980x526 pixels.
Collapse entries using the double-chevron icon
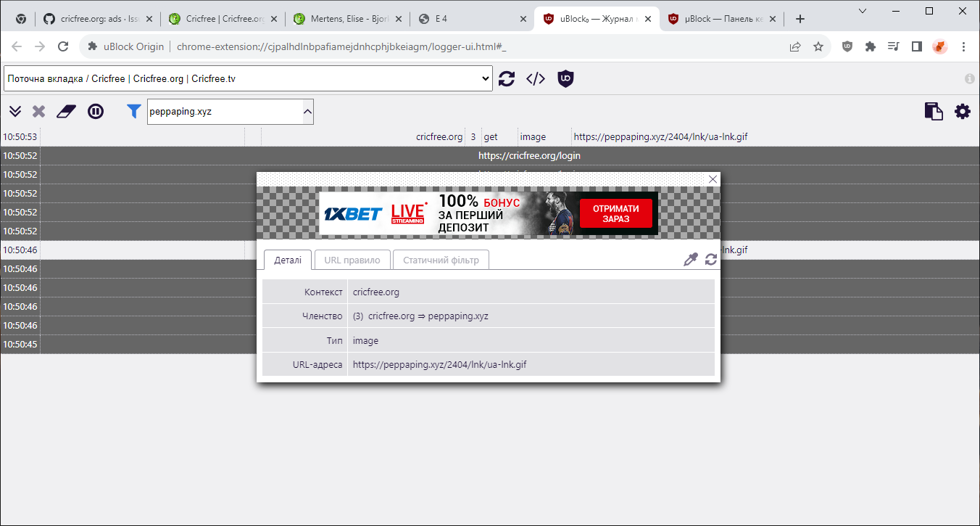14,111
